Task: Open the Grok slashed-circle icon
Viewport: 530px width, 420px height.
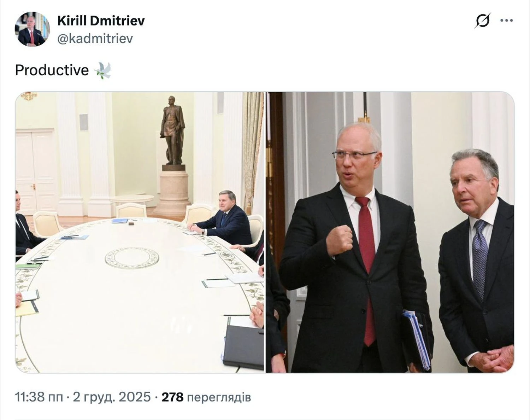Action: 482,21
